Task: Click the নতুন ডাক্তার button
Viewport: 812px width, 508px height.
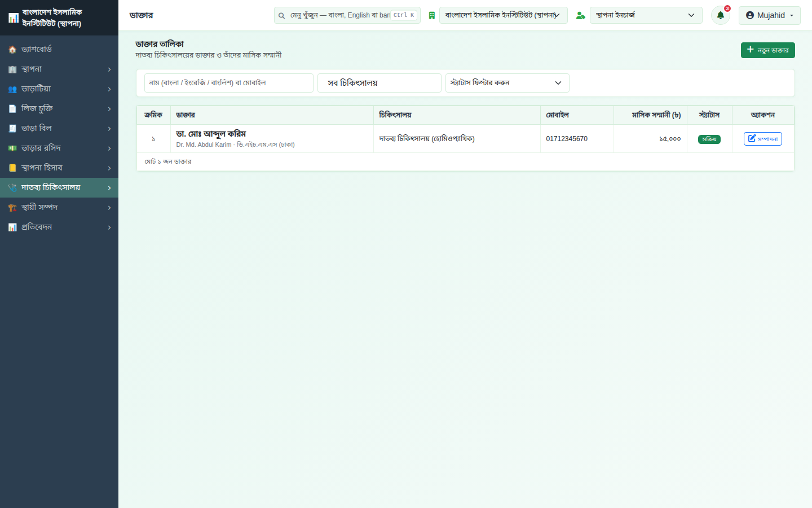Action: tap(768, 50)
